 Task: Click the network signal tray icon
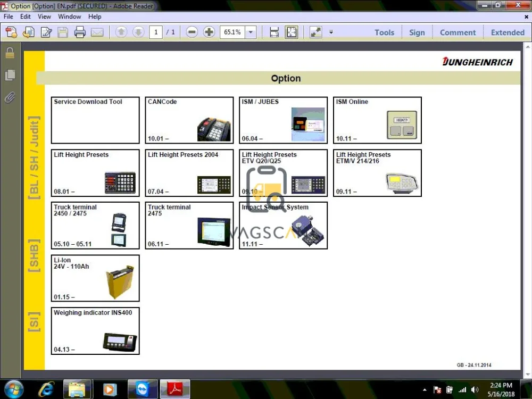point(462,390)
